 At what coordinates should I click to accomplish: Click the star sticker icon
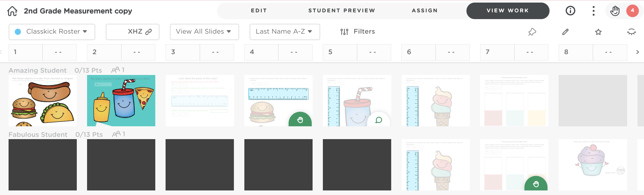pos(598,32)
